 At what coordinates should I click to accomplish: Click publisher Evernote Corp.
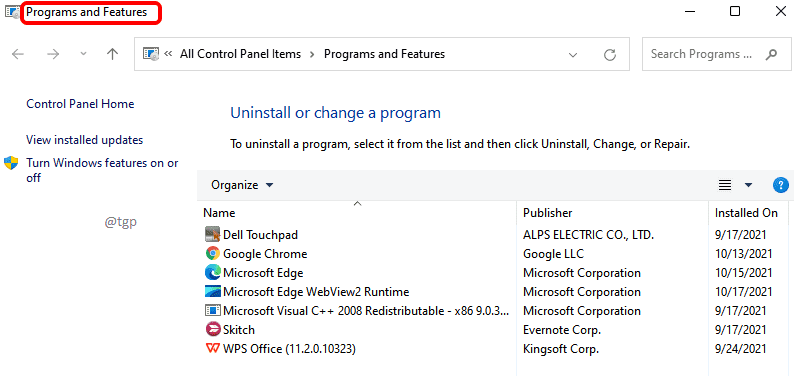coord(562,330)
